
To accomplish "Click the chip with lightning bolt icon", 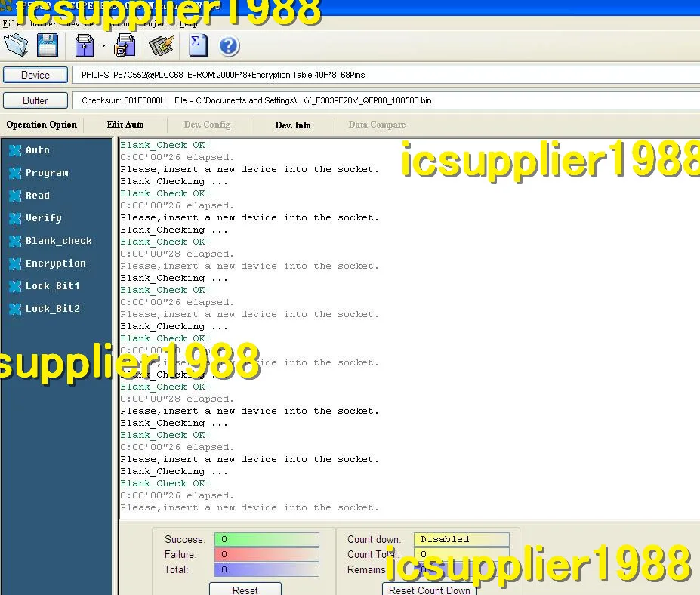I will (x=161, y=45).
